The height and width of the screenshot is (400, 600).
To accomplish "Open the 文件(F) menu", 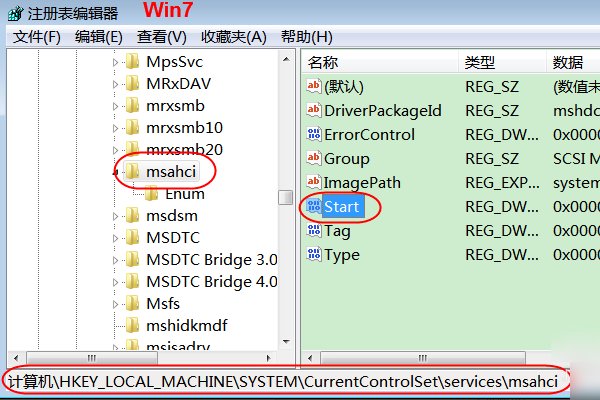I will point(36,37).
